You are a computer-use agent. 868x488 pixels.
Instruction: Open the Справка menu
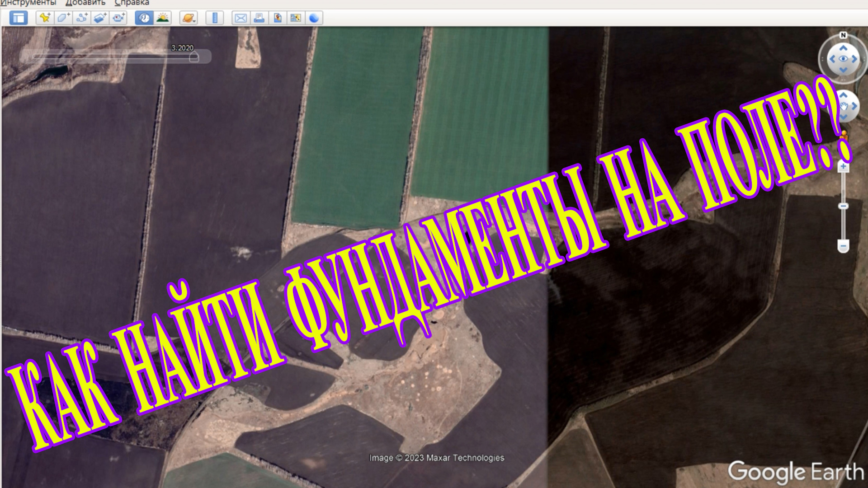132,3
